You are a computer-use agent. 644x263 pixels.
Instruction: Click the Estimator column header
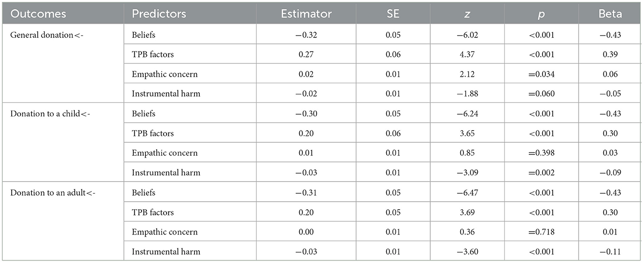pos(306,14)
